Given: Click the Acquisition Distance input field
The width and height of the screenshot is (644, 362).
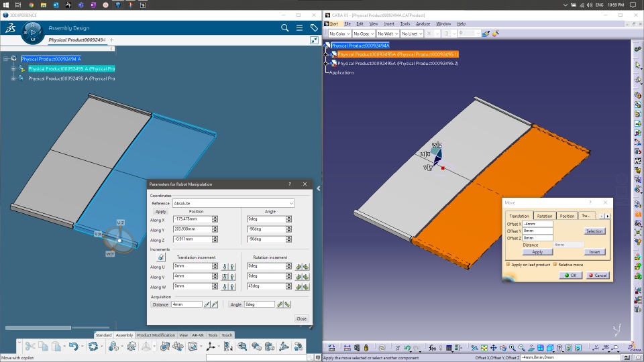Looking at the screenshot, I should point(187,304).
